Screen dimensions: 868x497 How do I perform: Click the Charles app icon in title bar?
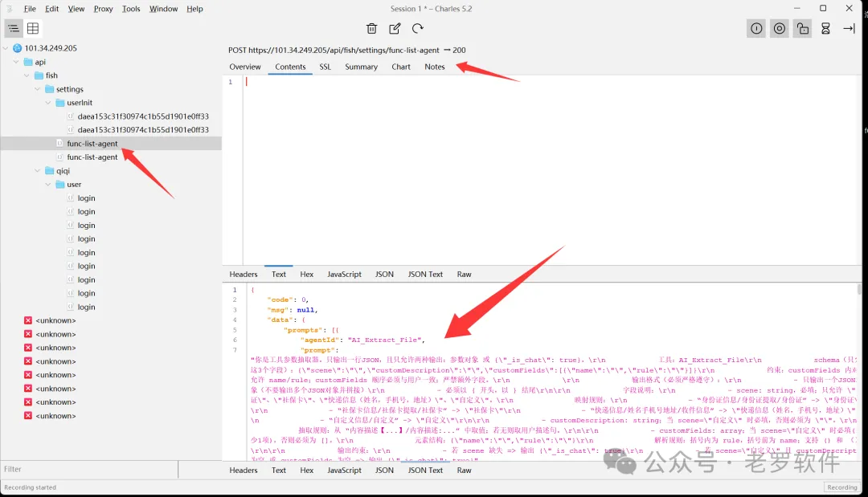[x=10, y=9]
